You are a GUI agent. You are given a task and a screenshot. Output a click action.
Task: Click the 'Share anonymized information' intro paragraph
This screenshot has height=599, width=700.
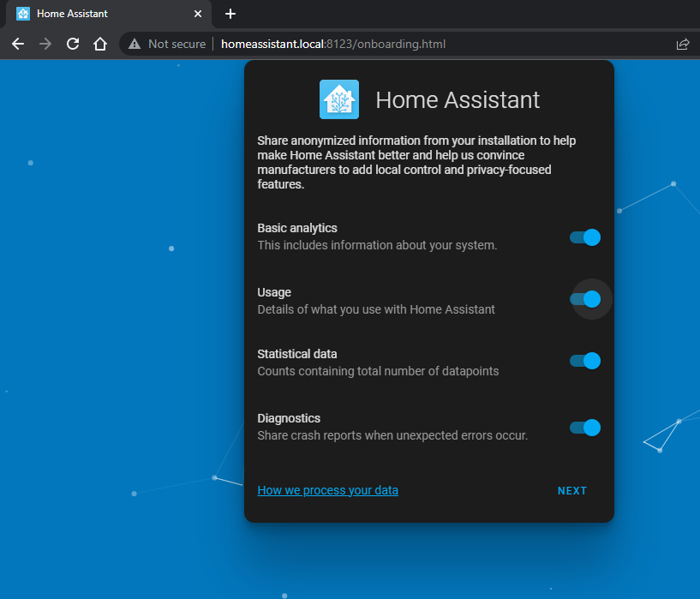click(x=416, y=163)
